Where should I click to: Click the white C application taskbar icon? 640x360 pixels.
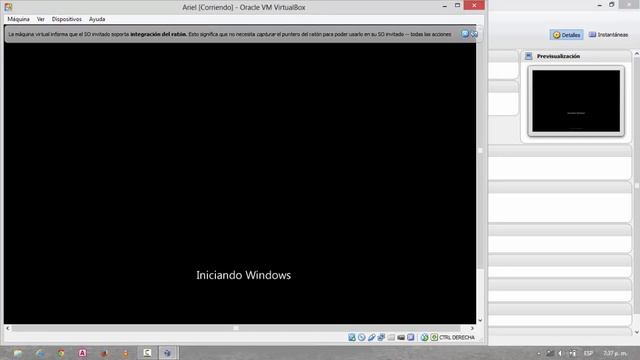tap(147, 353)
